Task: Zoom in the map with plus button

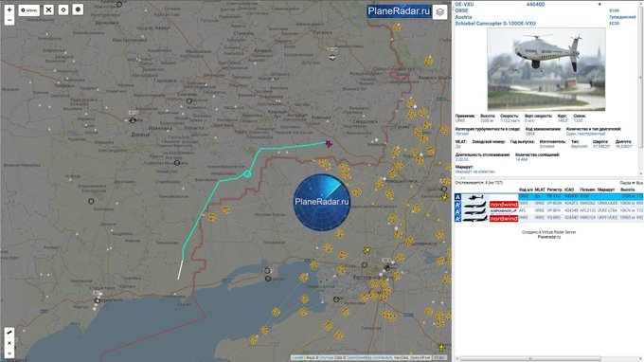Action: (x=9, y=9)
